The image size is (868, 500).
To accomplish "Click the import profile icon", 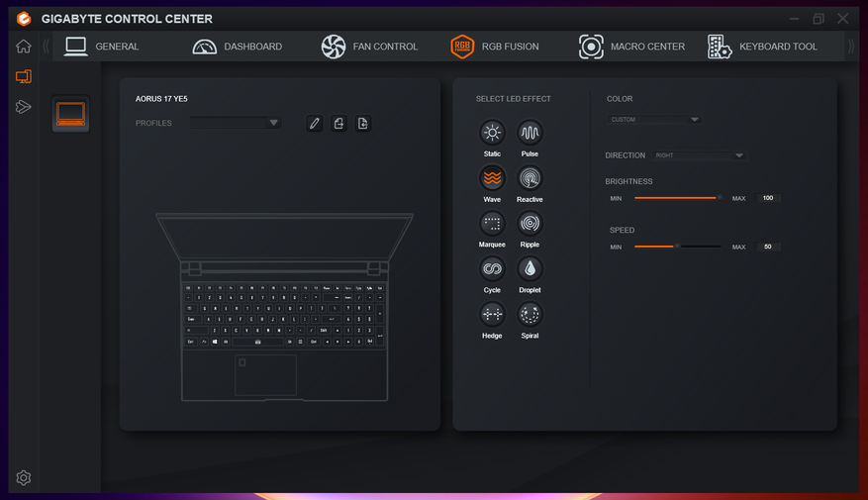I will [x=363, y=123].
